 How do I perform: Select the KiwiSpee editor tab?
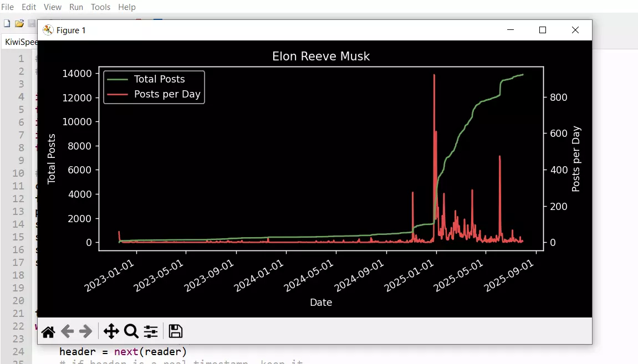click(21, 42)
